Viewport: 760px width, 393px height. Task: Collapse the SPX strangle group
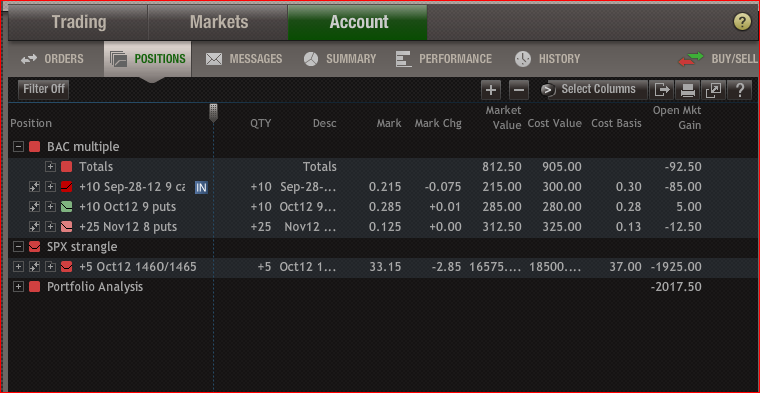tap(18, 247)
